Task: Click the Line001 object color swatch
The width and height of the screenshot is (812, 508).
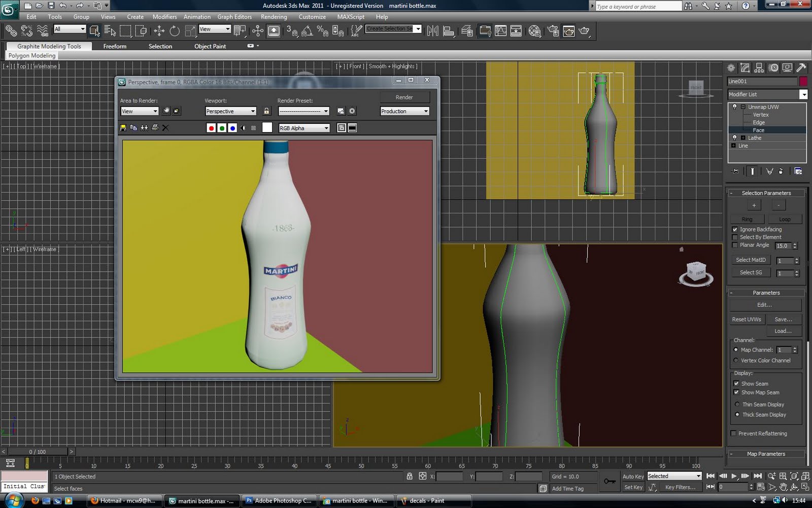Action: click(803, 81)
